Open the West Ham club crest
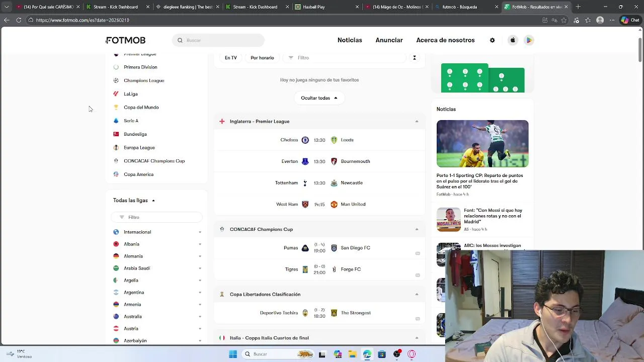This screenshot has height=362, width=644. pos(305,205)
